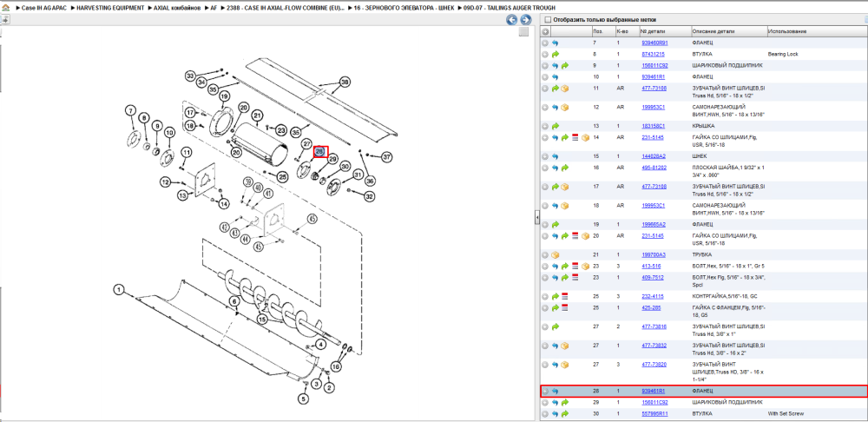Open part number link 87431215
Image resolution: width=868 pixels, height=422 pixels.
click(654, 55)
